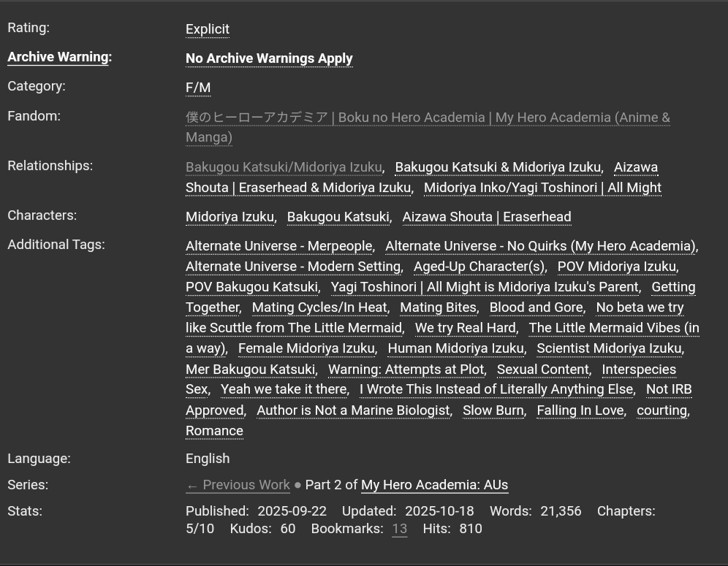
Task: Select the Scientist Midoriya Izuku tag
Action: pyautogui.click(x=609, y=348)
